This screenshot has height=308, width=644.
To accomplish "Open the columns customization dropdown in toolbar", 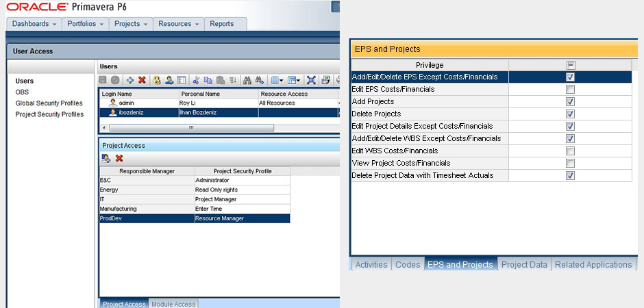I will point(276,80).
